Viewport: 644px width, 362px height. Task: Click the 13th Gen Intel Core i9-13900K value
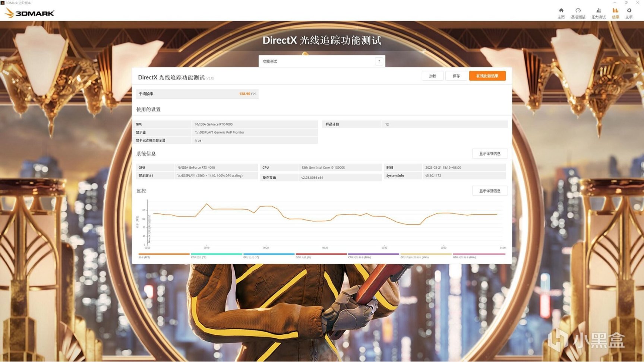323,168
